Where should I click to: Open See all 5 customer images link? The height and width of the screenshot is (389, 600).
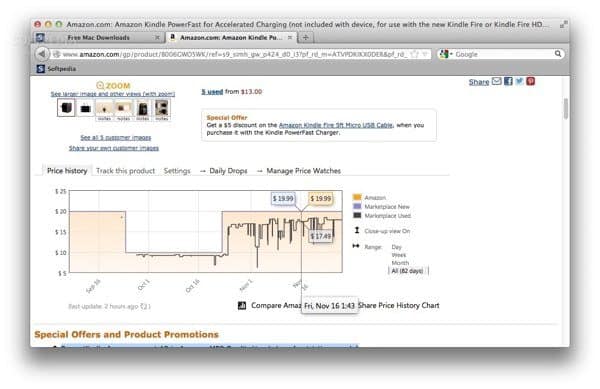click(116, 137)
